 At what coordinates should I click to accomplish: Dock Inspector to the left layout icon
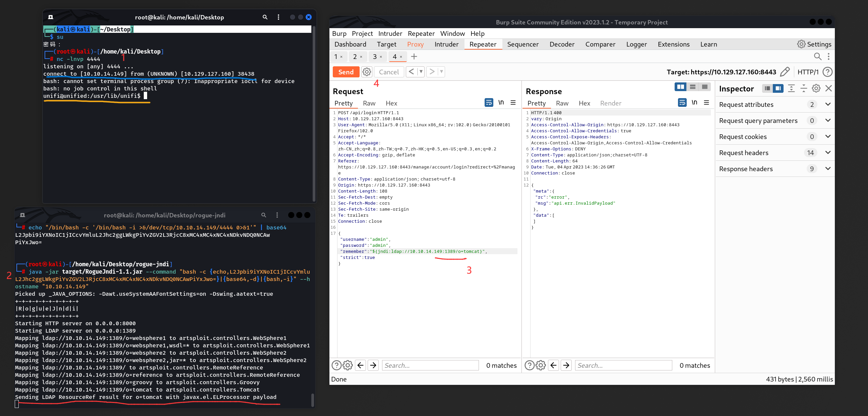click(x=767, y=88)
